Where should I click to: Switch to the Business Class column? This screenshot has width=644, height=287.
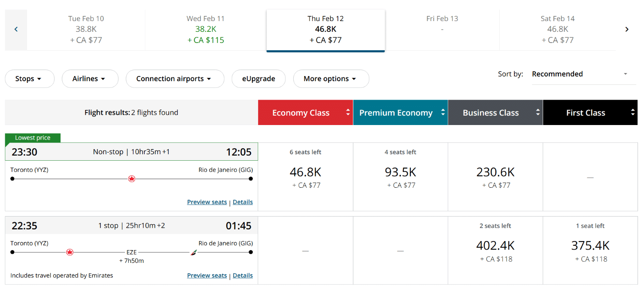tap(491, 112)
